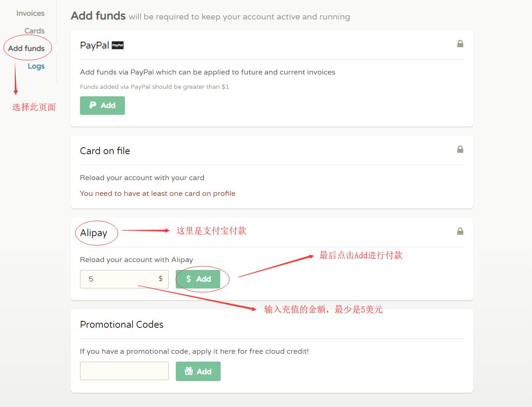Select the Add funds sidebar entry

point(27,48)
